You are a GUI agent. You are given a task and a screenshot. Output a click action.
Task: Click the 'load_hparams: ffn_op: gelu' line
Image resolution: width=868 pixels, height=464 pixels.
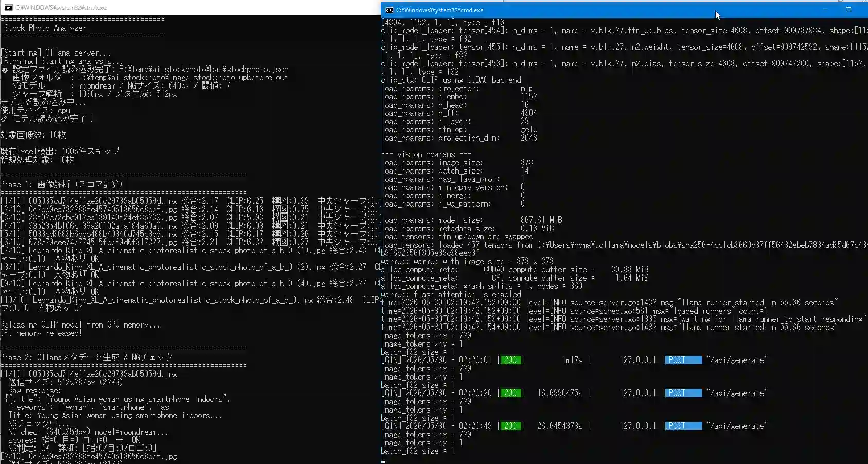coord(459,129)
